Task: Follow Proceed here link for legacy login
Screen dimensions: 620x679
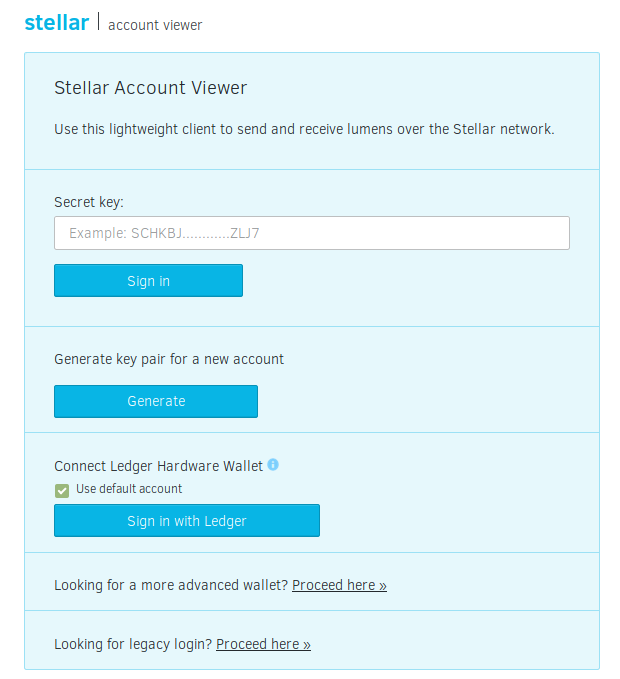Action: 263,644
